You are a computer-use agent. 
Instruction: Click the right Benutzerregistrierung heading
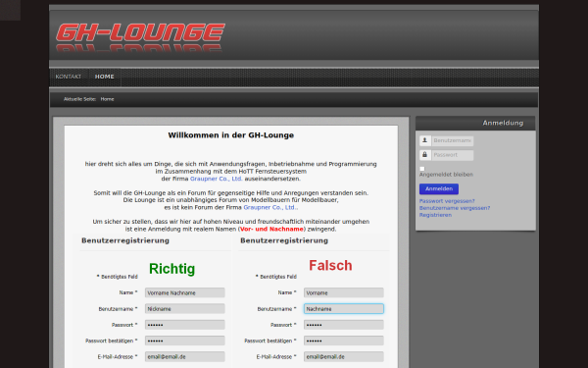[284, 240]
